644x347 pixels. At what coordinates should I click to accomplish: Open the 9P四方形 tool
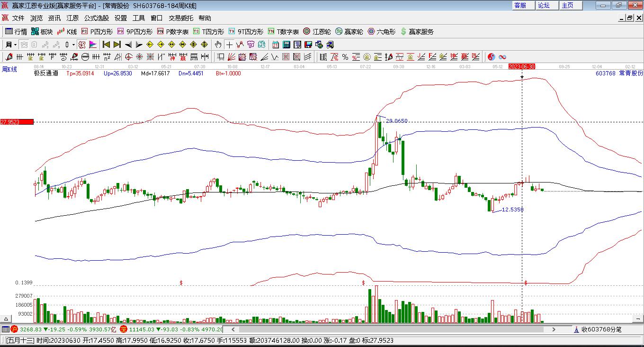point(135,32)
